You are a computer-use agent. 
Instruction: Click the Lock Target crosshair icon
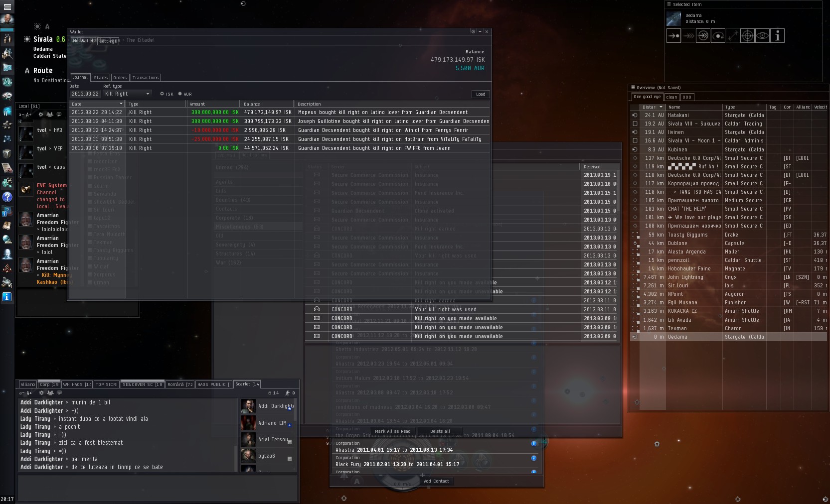tap(747, 36)
